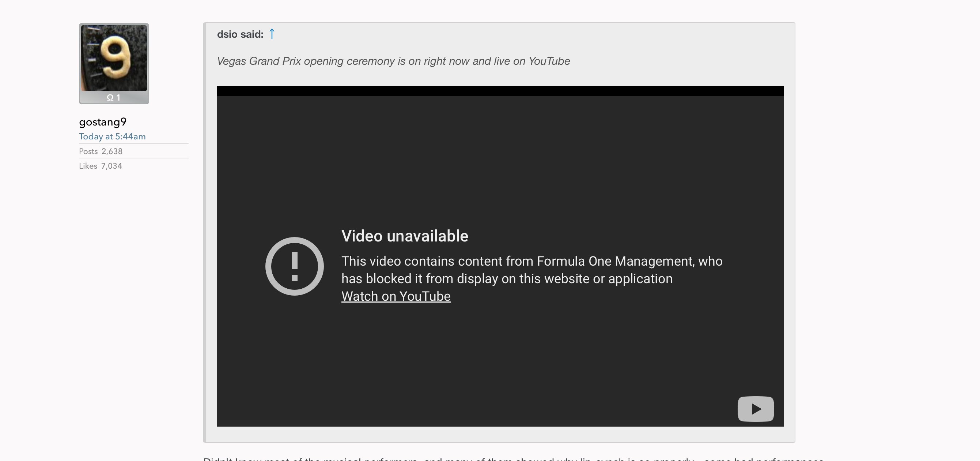Open the gostang9 username profile
The image size is (980, 461).
point(103,122)
